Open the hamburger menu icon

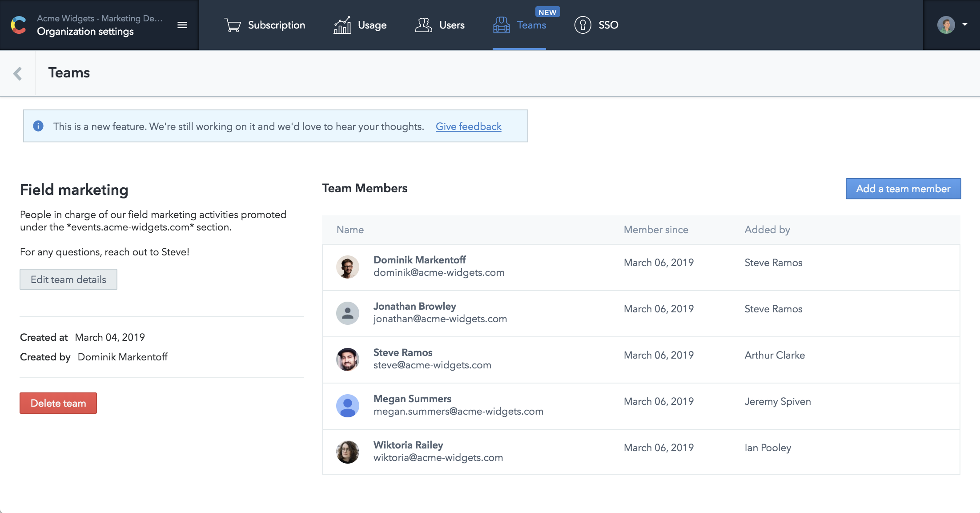pyautogui.click(x=182, y=25)
